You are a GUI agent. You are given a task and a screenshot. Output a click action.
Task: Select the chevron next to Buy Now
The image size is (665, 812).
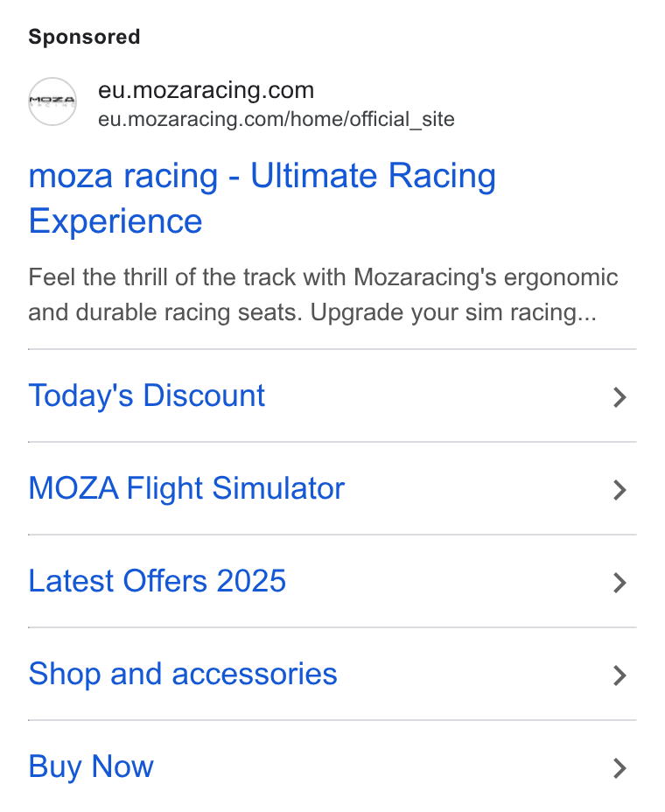pos(620,768)
